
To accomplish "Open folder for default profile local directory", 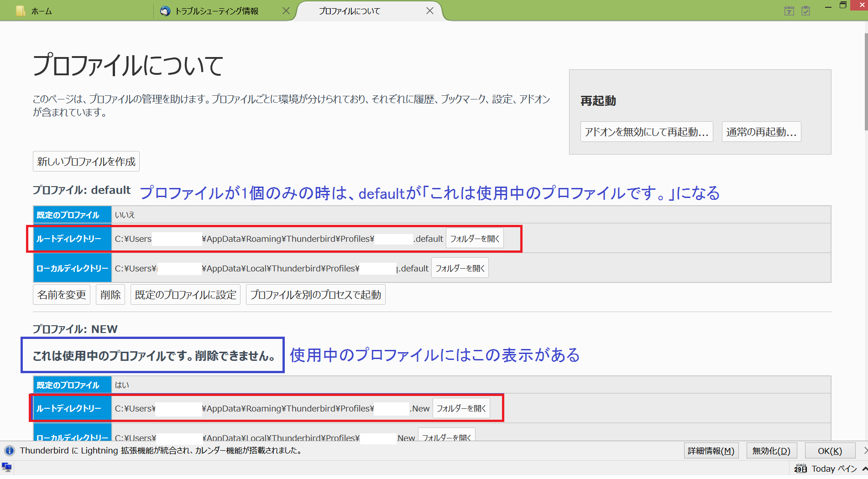I will (x=460, y=268).
